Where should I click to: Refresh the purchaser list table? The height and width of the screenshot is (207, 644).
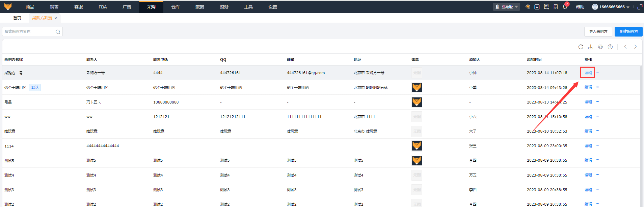coord(581,47)
